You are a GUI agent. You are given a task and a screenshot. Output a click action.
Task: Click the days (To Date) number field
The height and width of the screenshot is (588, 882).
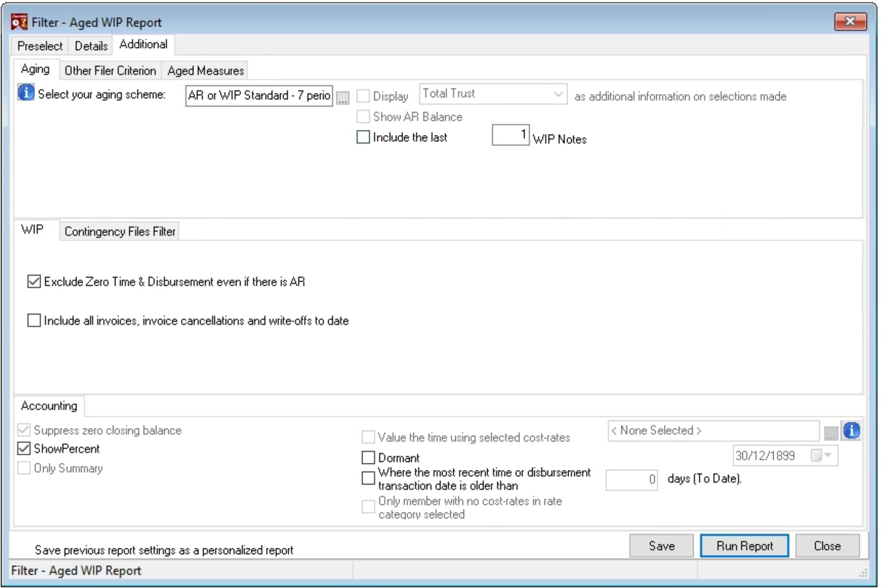coord(632,480)
